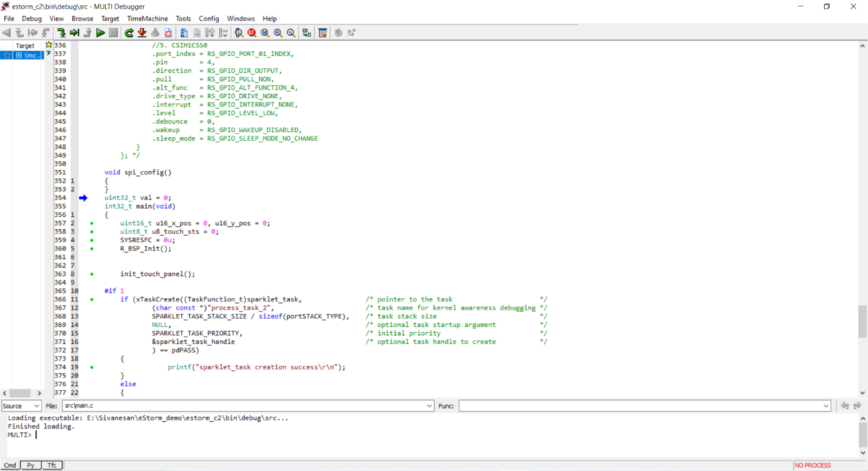Toggle breakpoint dot on line 358
Screen dimensions: 868x471
[92, 232]
